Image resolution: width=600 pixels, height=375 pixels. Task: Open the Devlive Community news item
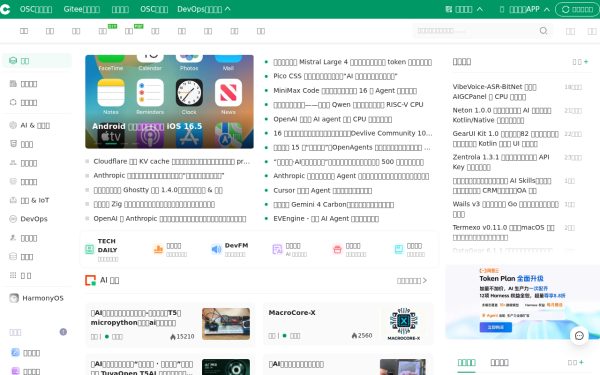coord(353,133)
